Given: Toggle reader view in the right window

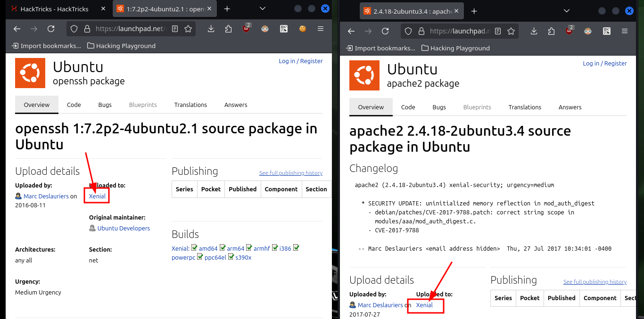Looking at the screenshot, I should 498,31.
